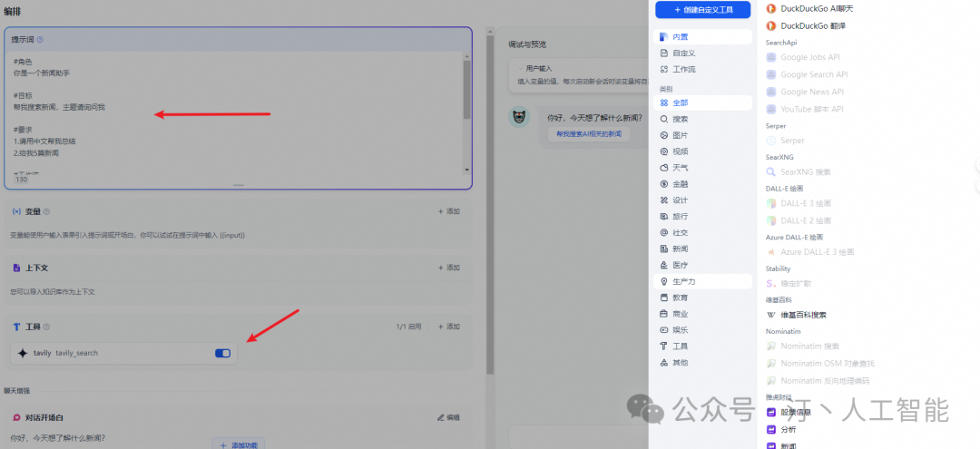
Task: Click the Google Jobs API icon
Action: 771,57
